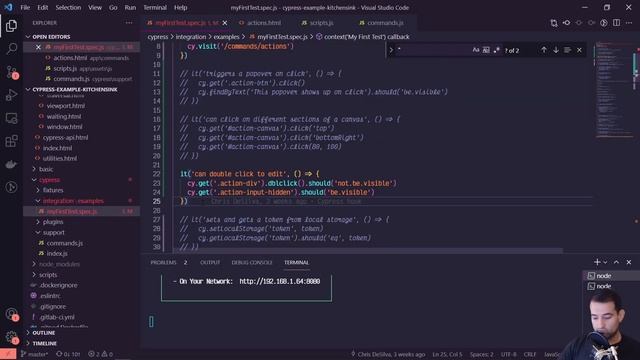Screen dimensions: 640x360
Task: Click the context callback breadcrumb item
Action: coord(362,37)
